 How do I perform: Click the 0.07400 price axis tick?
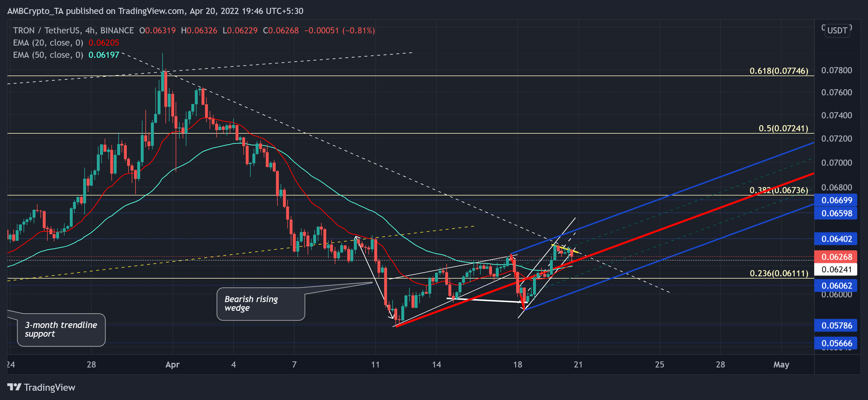coord(836,115)
